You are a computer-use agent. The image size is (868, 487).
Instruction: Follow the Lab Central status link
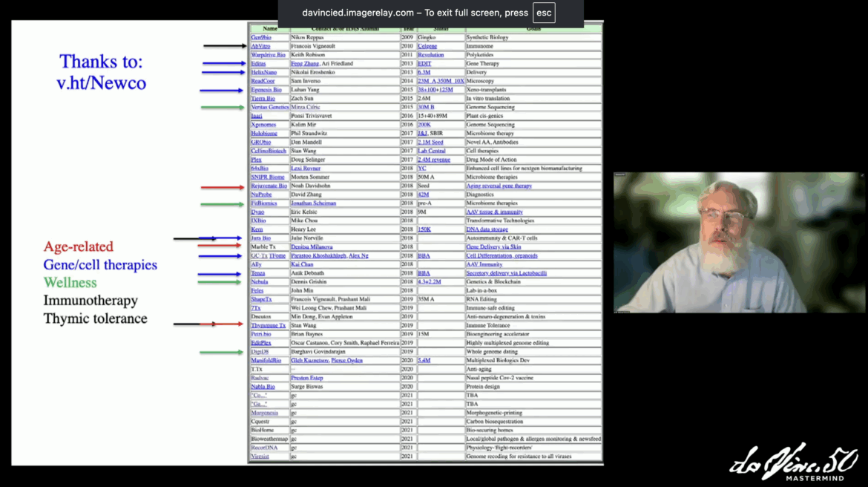click(432, 151)
